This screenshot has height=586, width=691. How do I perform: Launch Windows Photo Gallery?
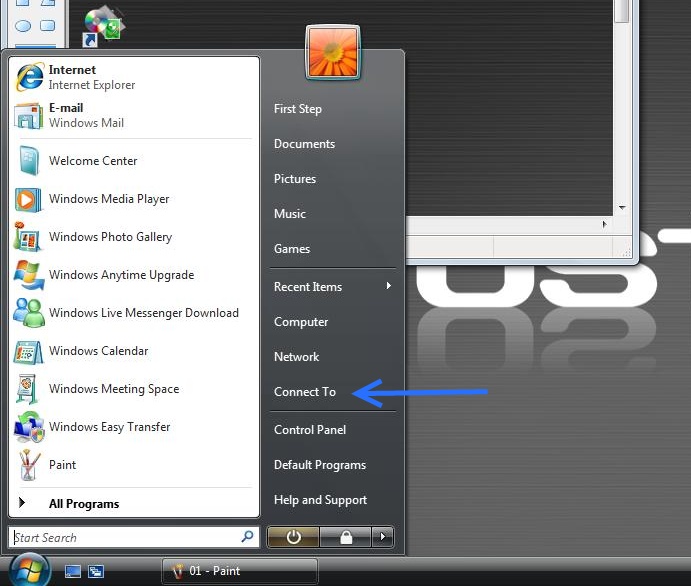pyautogui.click(x=110, y=237)
